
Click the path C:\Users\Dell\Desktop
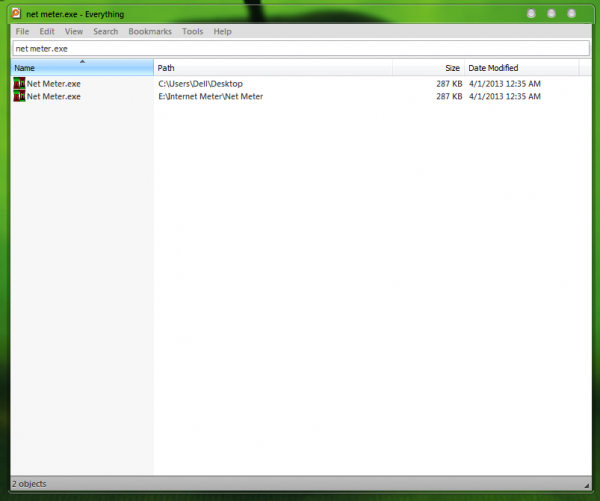coord(201,83)
